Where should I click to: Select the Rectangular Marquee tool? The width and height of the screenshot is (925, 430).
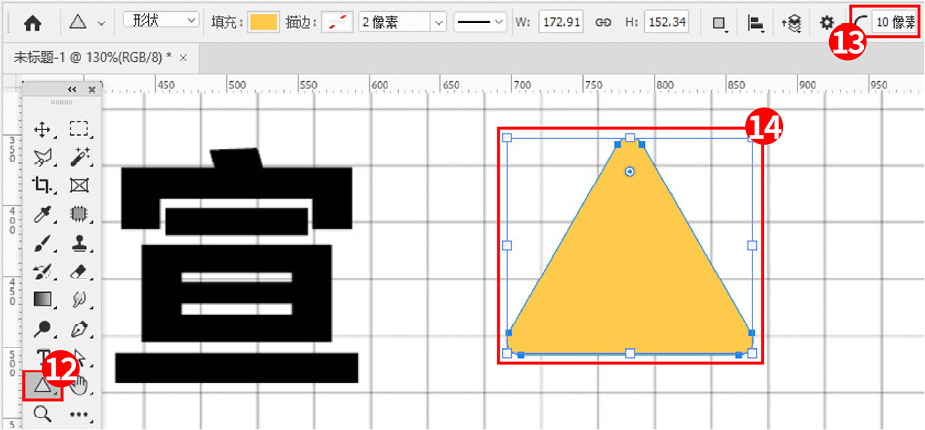tap(80, 129)
